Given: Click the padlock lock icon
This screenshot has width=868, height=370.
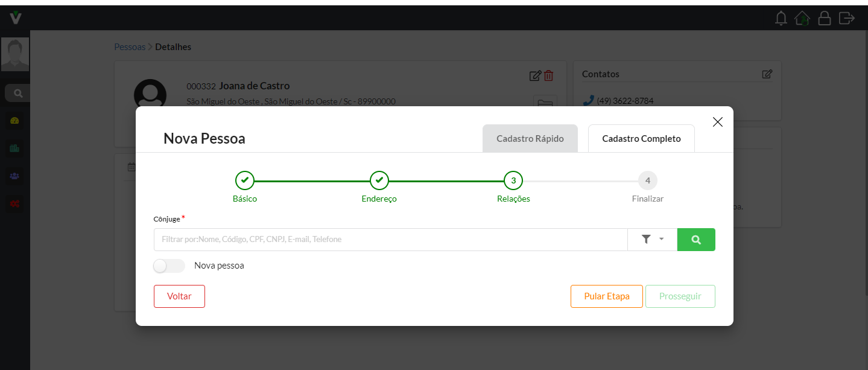Looking at the screenshot, I should [824, 18].
